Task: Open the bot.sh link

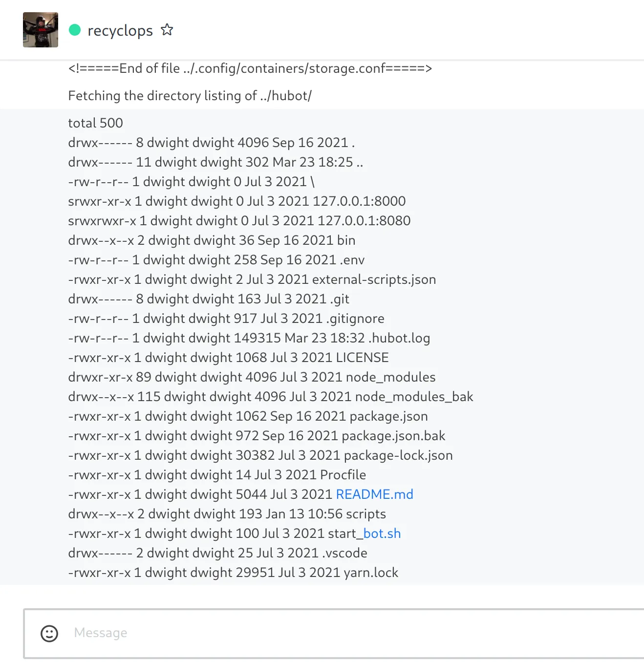Action: coord(382,534)
